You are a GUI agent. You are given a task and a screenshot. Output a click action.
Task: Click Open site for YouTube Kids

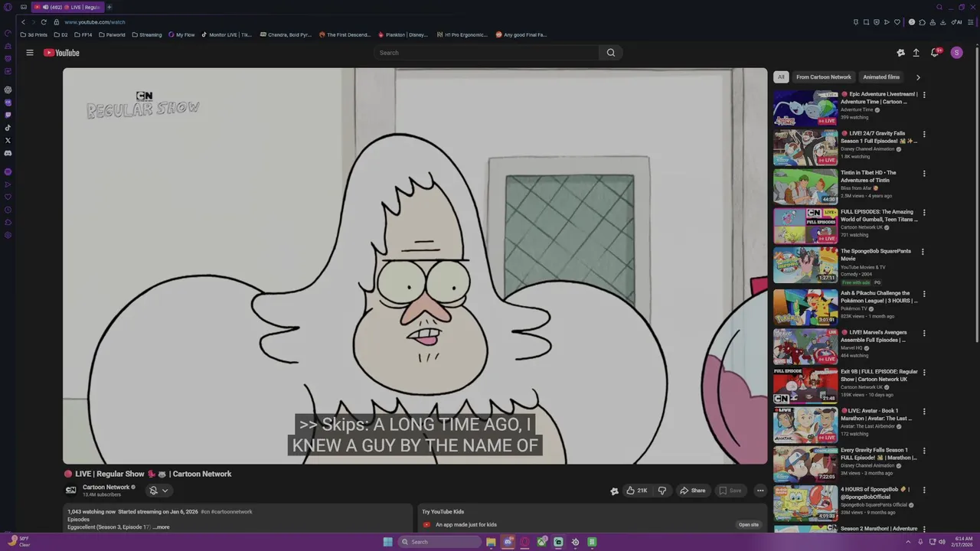(748, 525)
